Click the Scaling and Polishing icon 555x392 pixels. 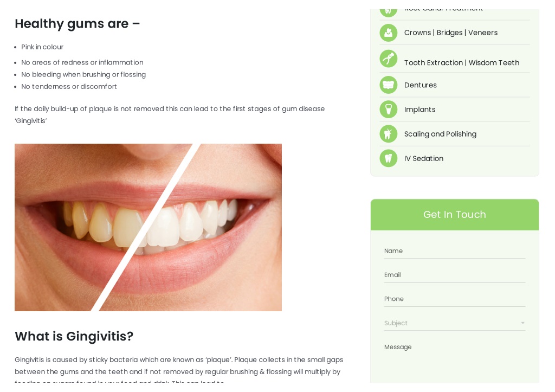tap(388, 134)
